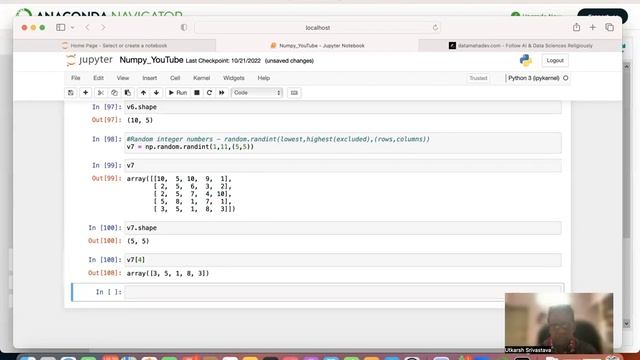Viewport: 640px width, 360px height.
Task: Open the Edit menu
Action: 98,78
